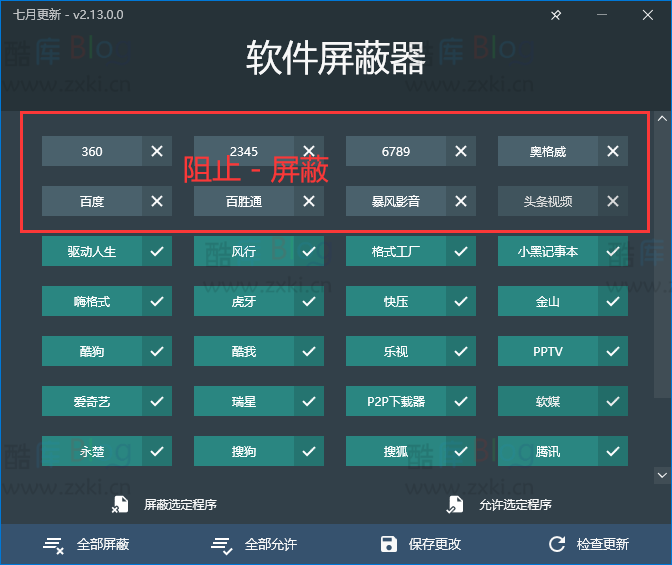Click the block-all list icon
The image size is (672, 565).
54,545
